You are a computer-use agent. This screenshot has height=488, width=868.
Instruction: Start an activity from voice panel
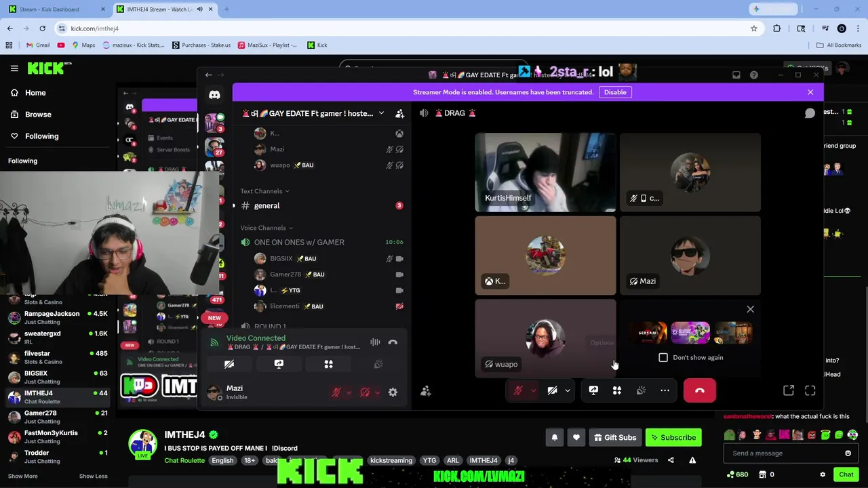click(x=328, y=364)
